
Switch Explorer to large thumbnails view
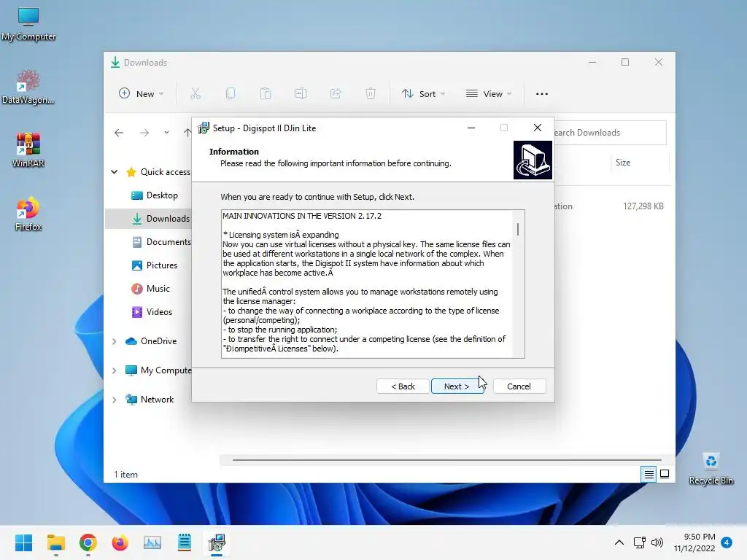coord(665,474)
